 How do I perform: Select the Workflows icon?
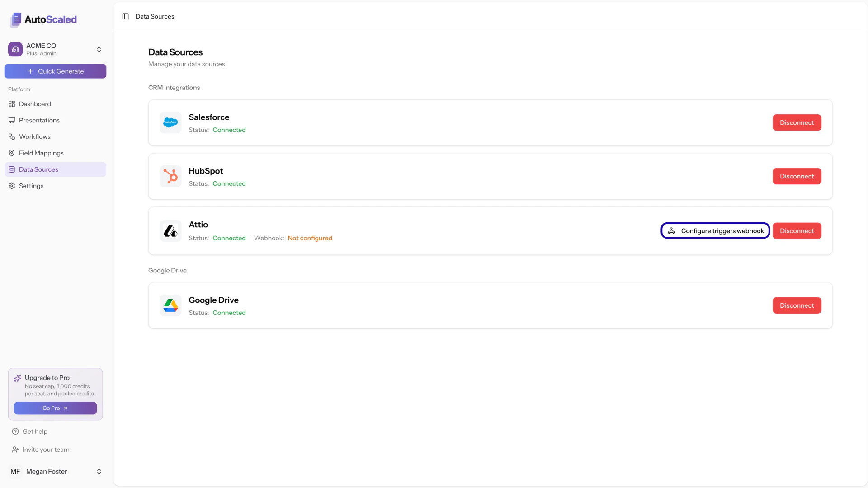point(12,136)
